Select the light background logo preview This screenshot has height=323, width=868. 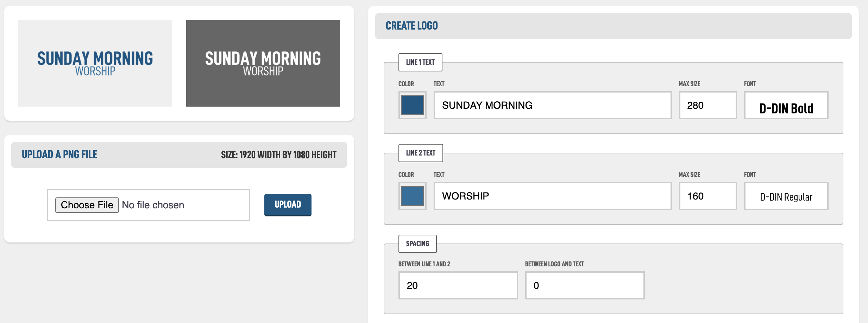pyautogui.click(x=95, y=63)
